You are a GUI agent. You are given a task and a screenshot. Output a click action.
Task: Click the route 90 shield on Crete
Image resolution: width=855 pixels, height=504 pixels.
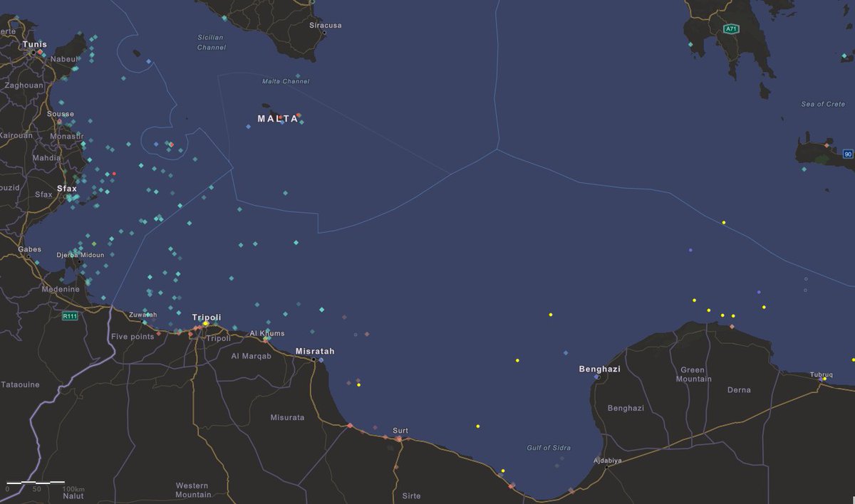pyautogui.click(x=848, y=154)
